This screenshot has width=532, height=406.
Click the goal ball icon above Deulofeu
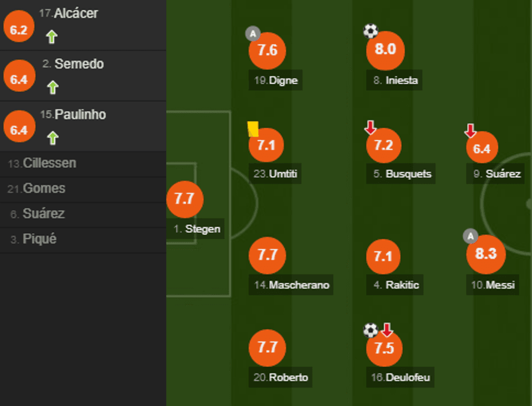(370, 330)
